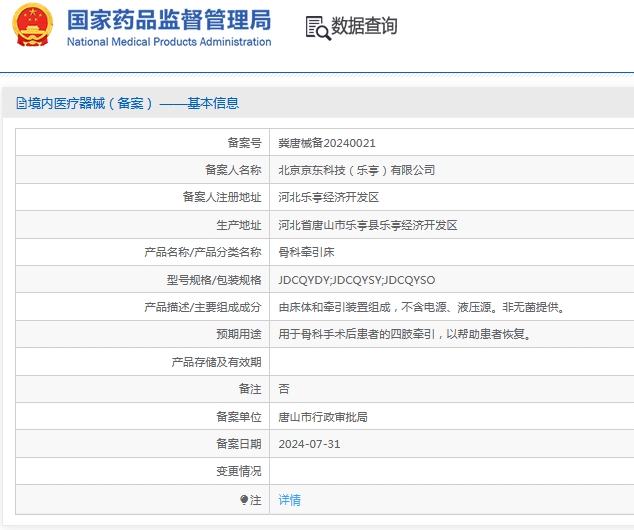634x530 pixels.
Task: Select the 备案日期 label
Action: point(239,444)
